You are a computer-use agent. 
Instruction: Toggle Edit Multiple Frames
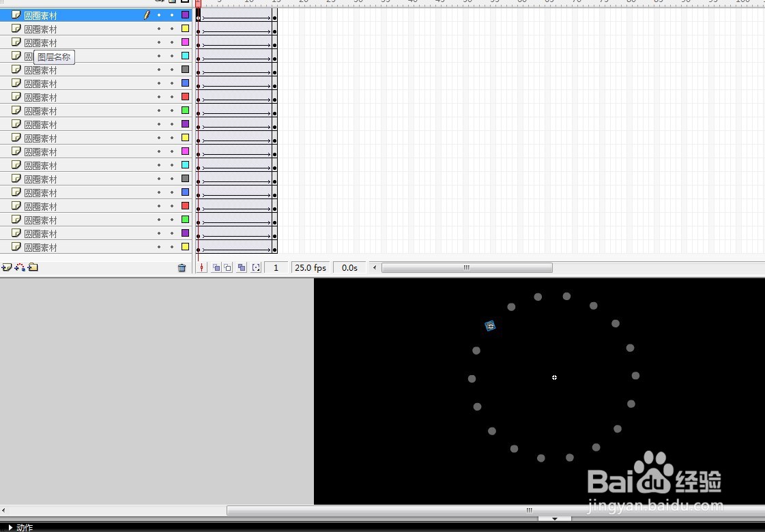242,268
